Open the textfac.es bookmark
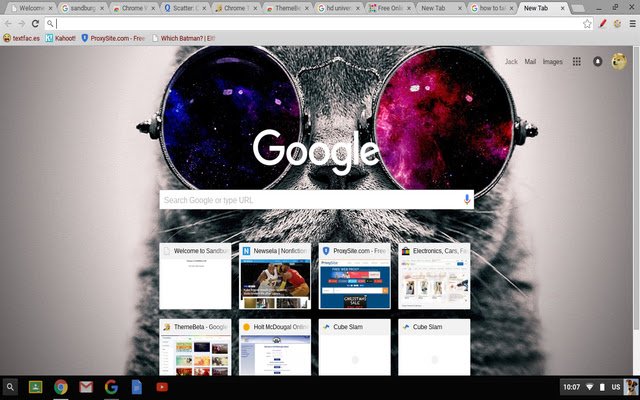The image size is (640, 400). tap(22, 38)
